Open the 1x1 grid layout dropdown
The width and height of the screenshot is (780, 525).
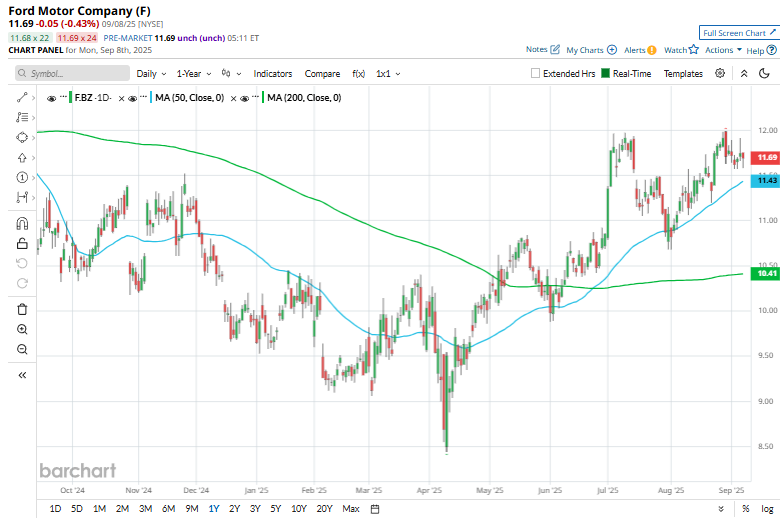point(388,74)
